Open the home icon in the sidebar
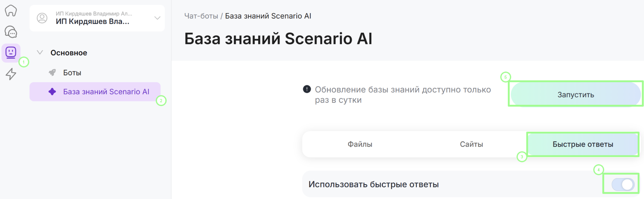 coord(11,11)
